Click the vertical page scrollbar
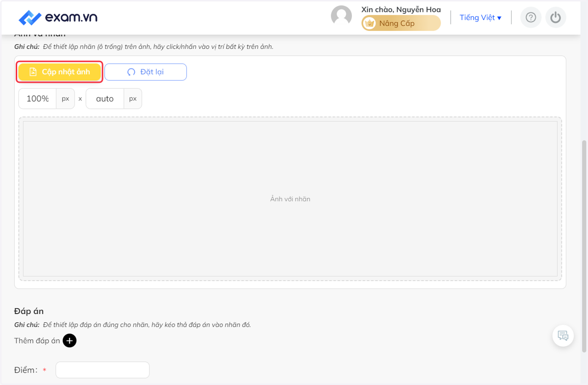Image resolution: width=588 pixels, height=385 pixels. coord(584,246)
